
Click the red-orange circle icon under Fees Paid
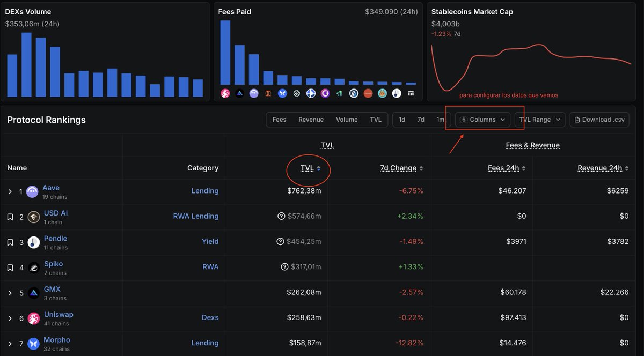368,93
